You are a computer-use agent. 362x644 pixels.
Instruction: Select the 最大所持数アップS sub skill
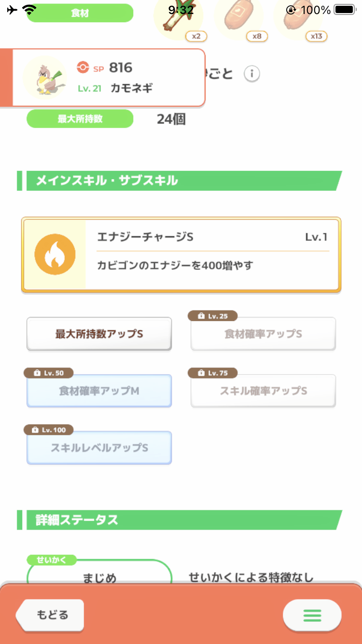pos(99,334)
